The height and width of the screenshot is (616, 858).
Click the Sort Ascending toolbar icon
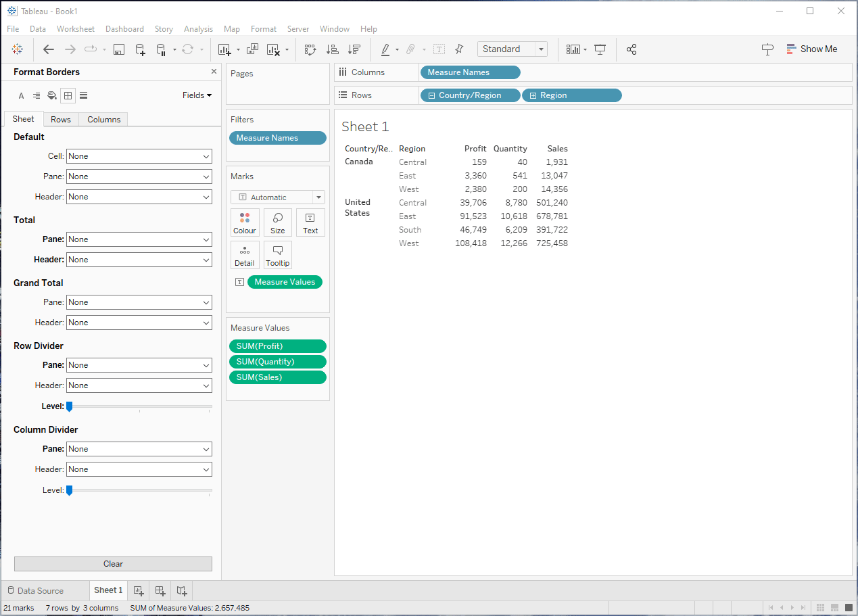332,49
